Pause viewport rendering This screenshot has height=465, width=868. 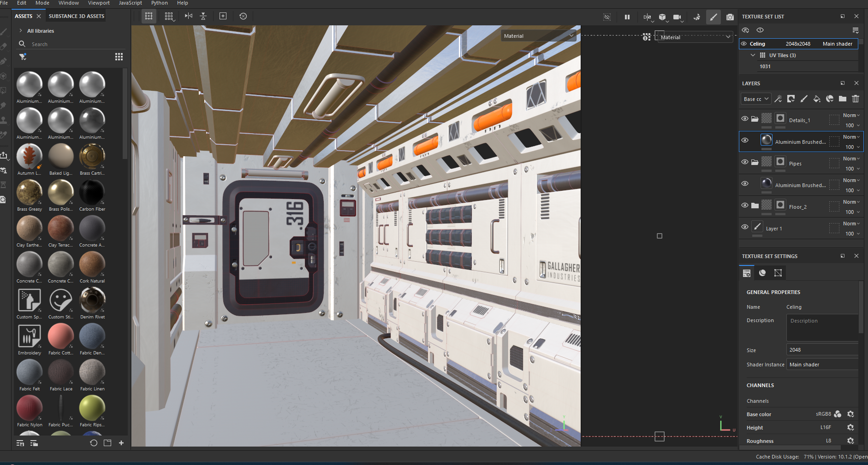[627, 17]
